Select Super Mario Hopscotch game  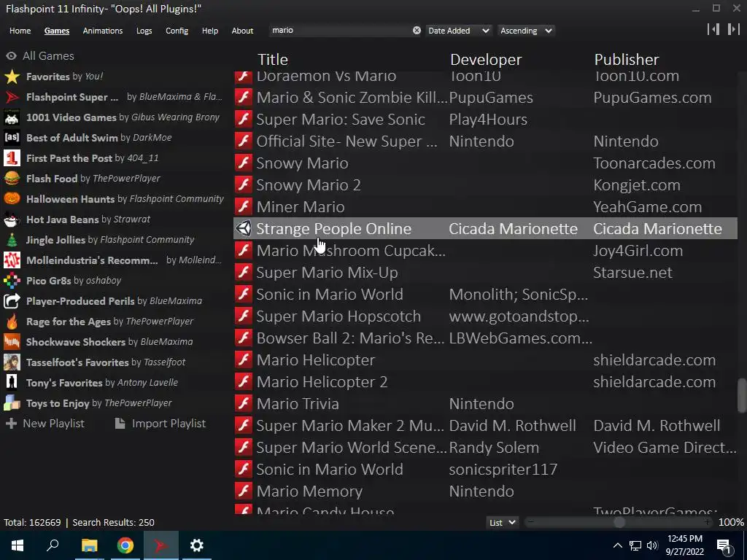(485, 316)
